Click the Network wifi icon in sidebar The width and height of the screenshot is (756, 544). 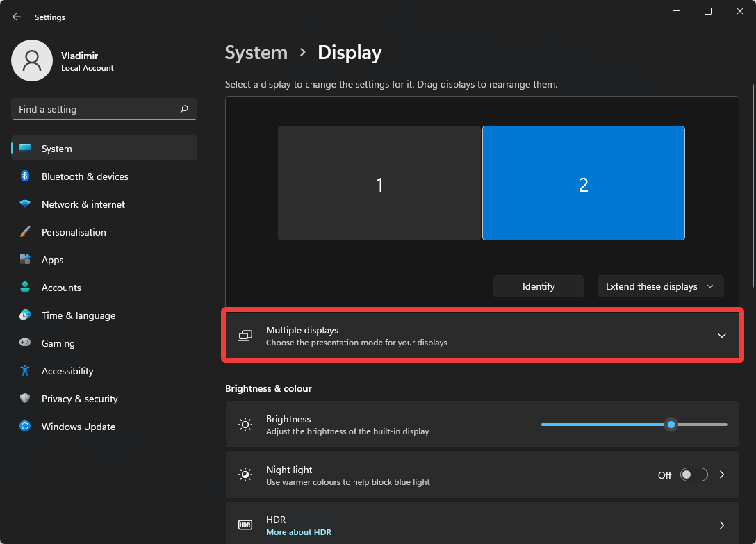tap(25, 204)
